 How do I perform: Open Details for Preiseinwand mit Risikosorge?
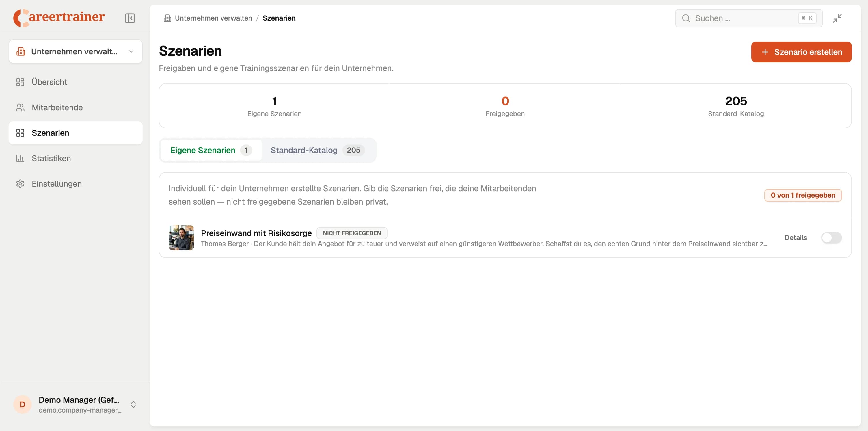tap(796, 237)
